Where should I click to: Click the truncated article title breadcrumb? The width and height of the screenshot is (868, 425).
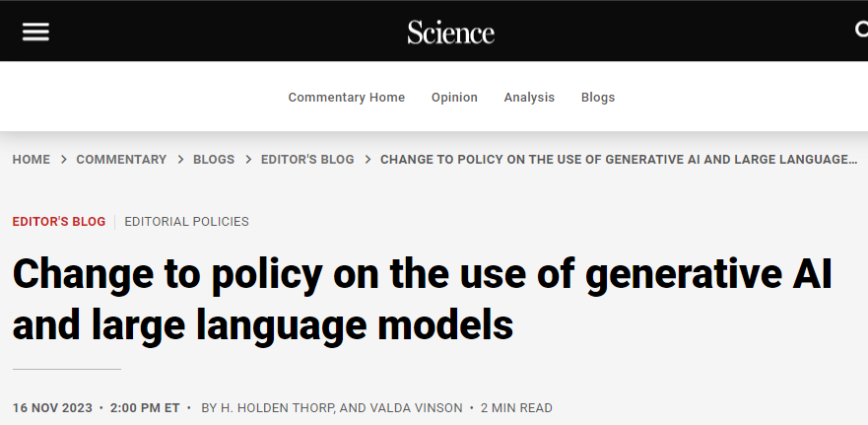click(619, 160)
